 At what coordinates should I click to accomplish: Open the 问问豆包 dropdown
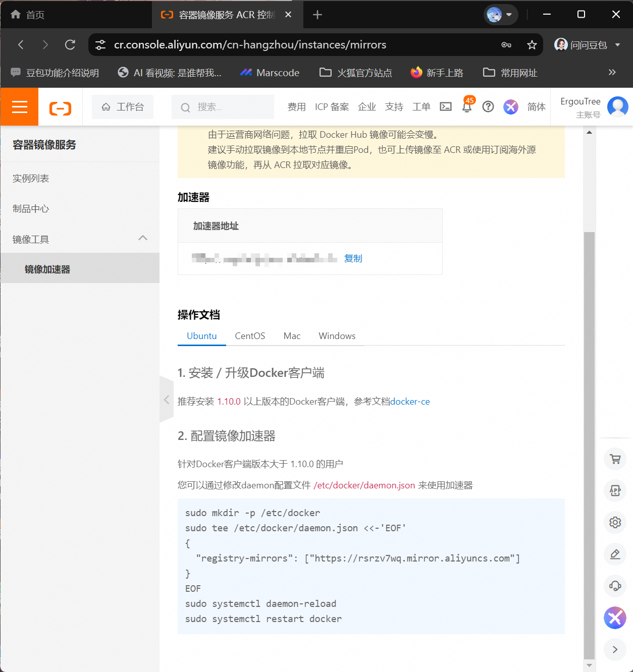[x=588, y=45]
